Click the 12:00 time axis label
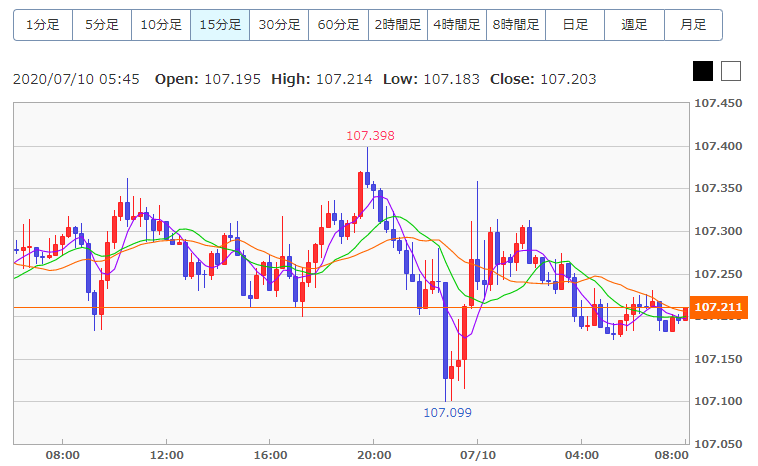This screenshot has height=466, width=758. click(x=167, y=455)
